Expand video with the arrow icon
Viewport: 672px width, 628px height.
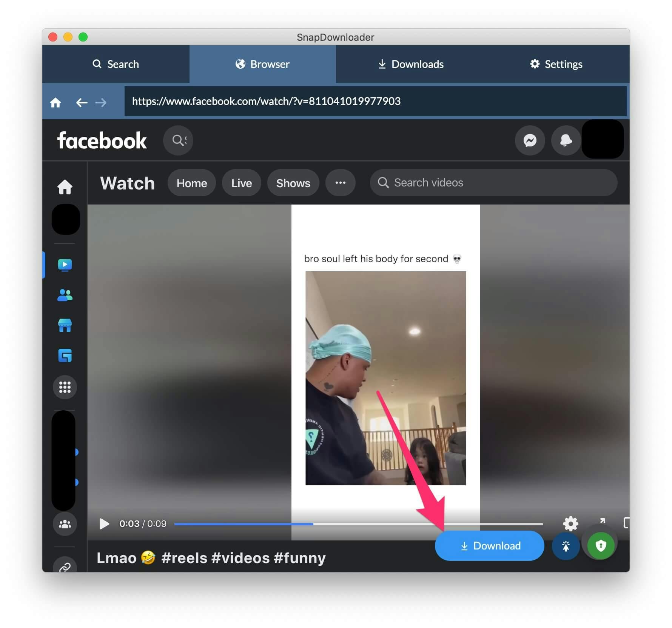603,521
